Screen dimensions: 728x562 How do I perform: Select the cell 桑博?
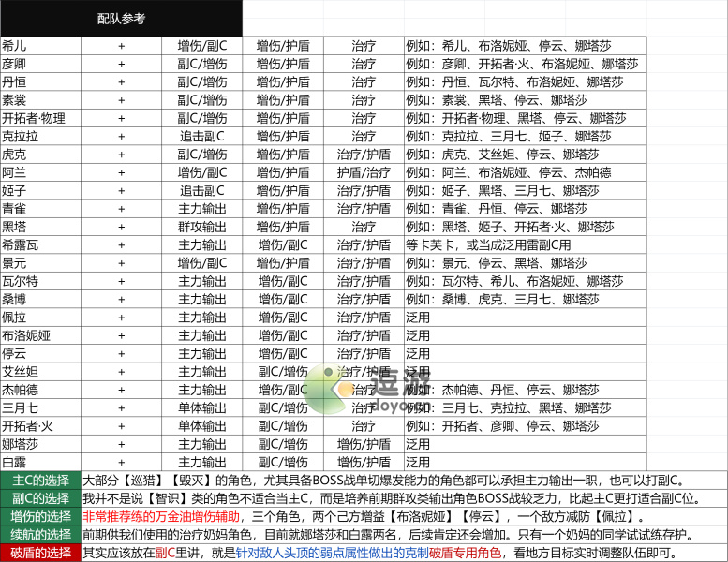(41, 300)
